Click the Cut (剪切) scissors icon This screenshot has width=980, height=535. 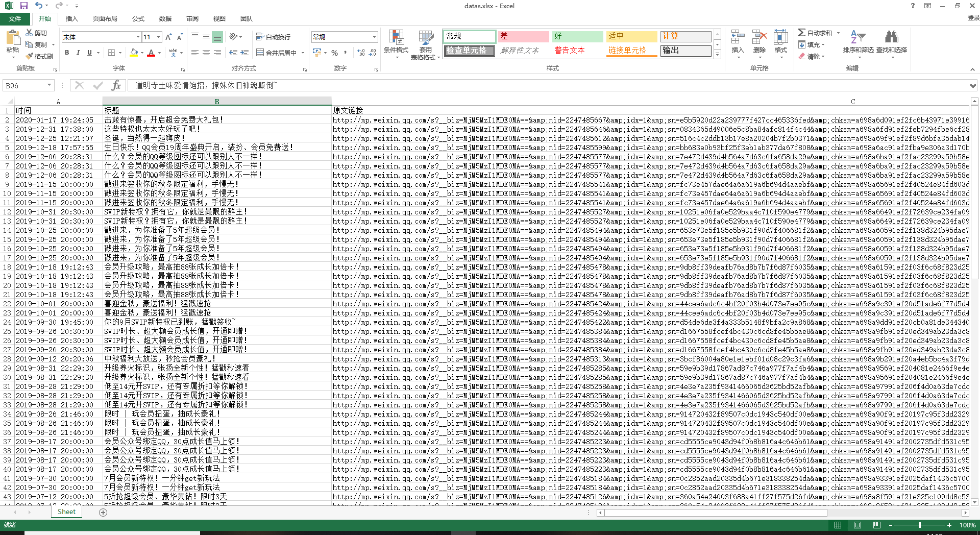point(30,33)
